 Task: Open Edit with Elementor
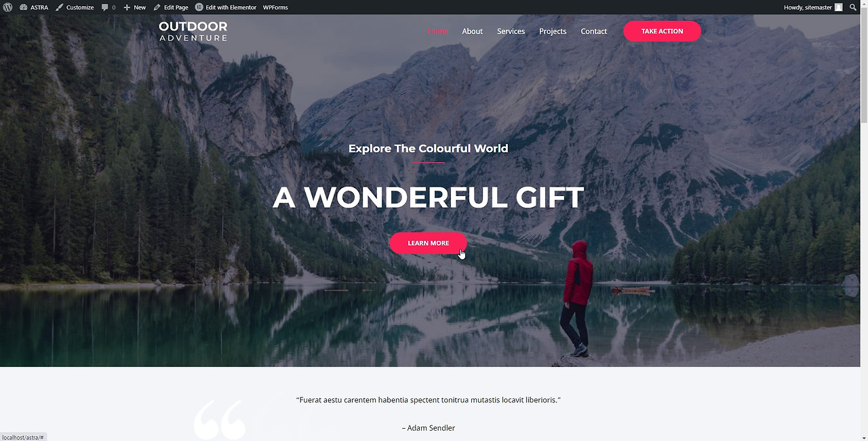click(226, 7)
